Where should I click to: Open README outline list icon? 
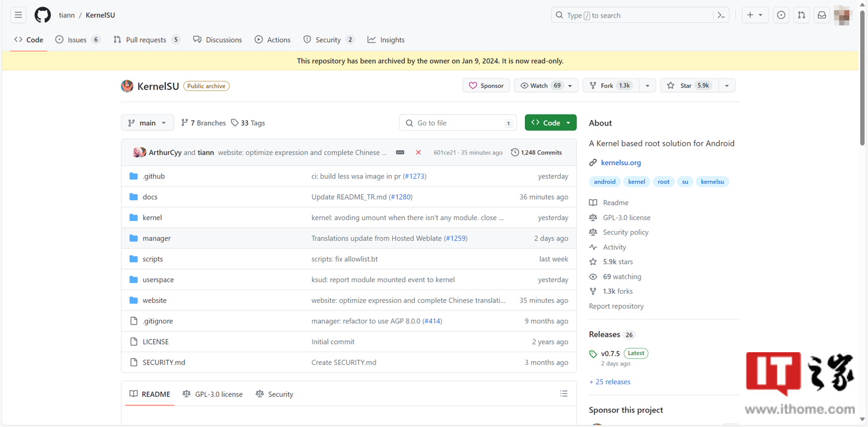pyautogui.click(x=564, y=394)
